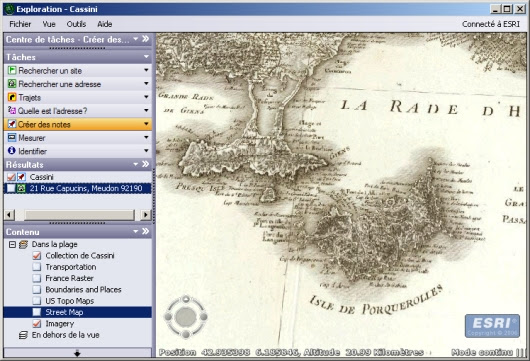530x361 pixels.
Task: Click the Exploration application globe icon
Action: (10, 9)
